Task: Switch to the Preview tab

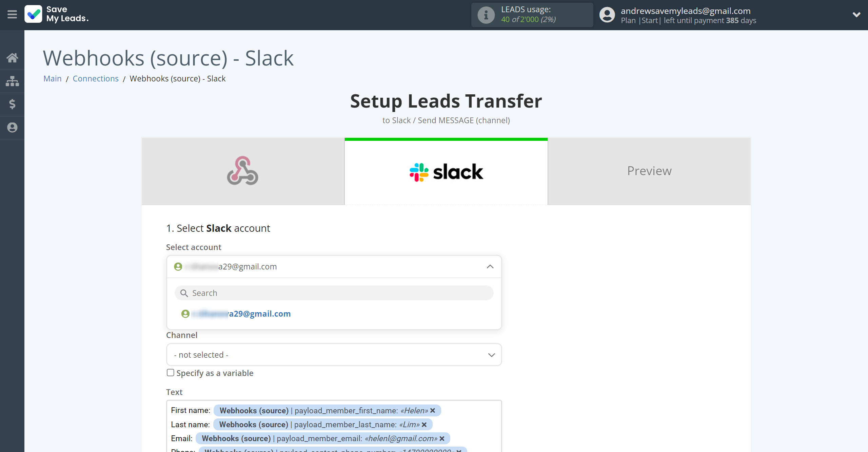Action: pos(649,171)
